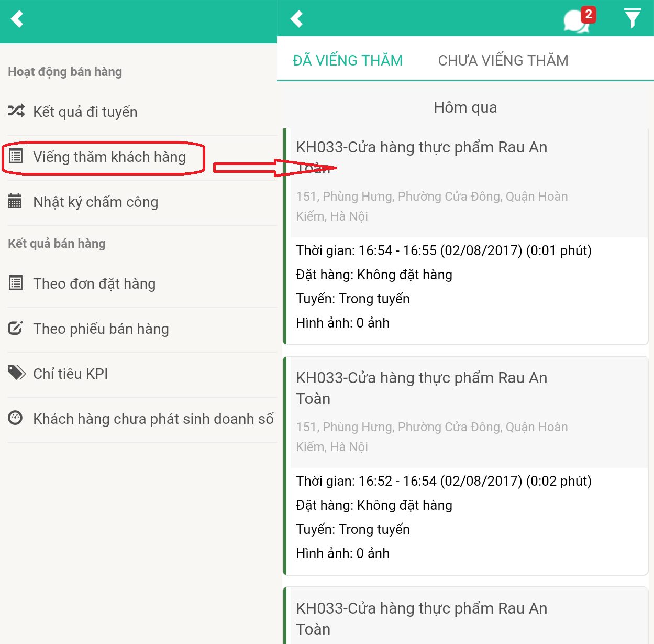Click 'Thời gian: 16:54 - 16:55 (02/08/2017)' line
Image resolution: width=654 pixels, height=644 pixels.
(x=444, y=250)
